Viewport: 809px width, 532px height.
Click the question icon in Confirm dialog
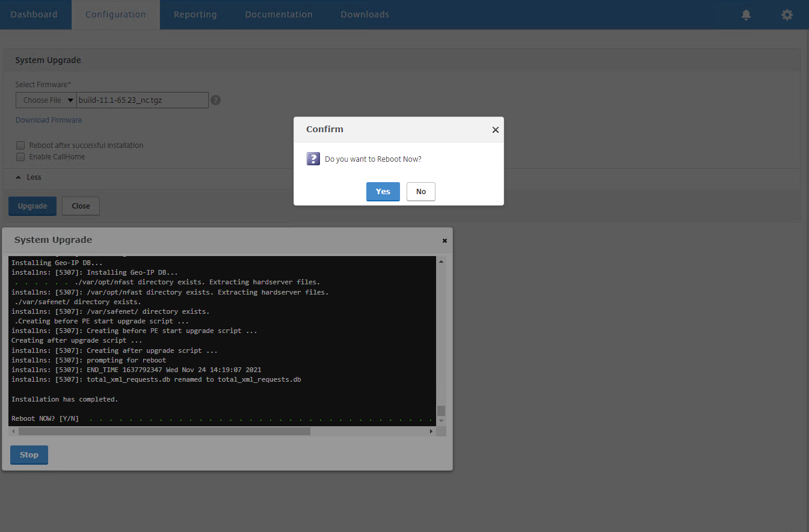(313, 159)
